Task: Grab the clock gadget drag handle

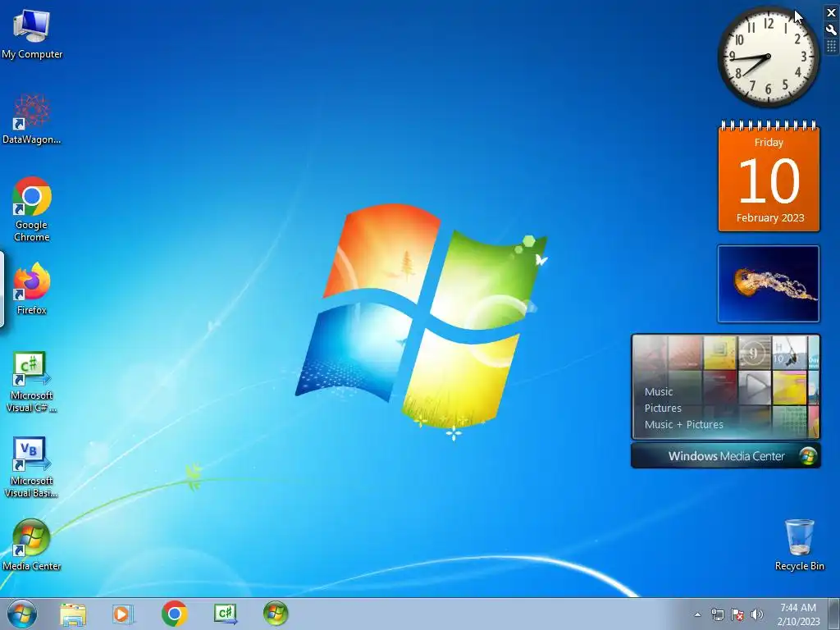Action: click(x=831, y=47)
